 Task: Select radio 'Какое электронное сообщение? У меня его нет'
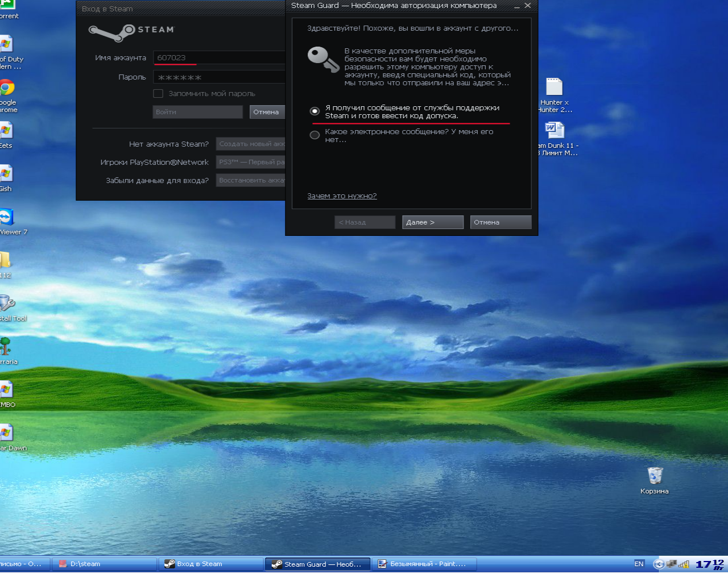315,135
